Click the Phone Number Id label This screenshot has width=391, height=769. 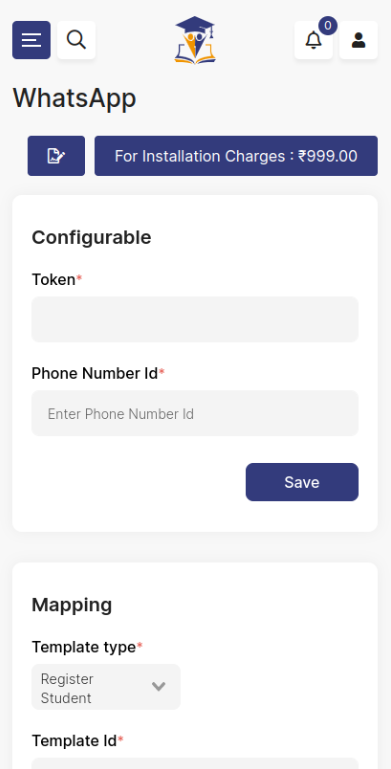95,374
